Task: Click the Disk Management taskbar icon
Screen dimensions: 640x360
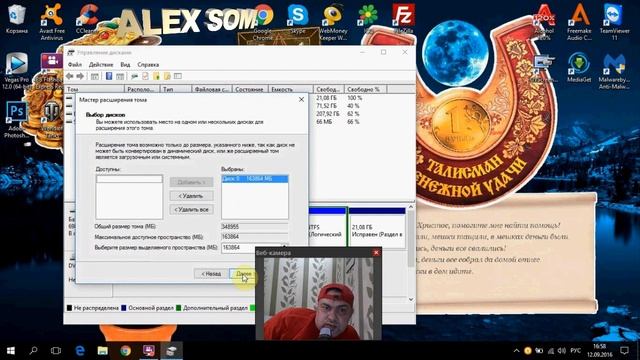Action: (x=171, y=350)
